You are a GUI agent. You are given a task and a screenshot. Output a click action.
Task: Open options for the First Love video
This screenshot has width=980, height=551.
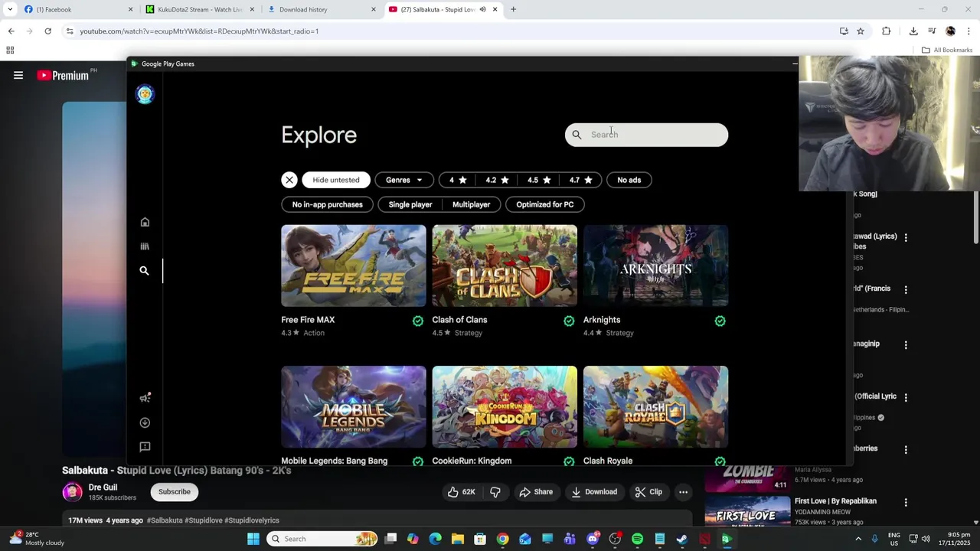pos(906,503)
